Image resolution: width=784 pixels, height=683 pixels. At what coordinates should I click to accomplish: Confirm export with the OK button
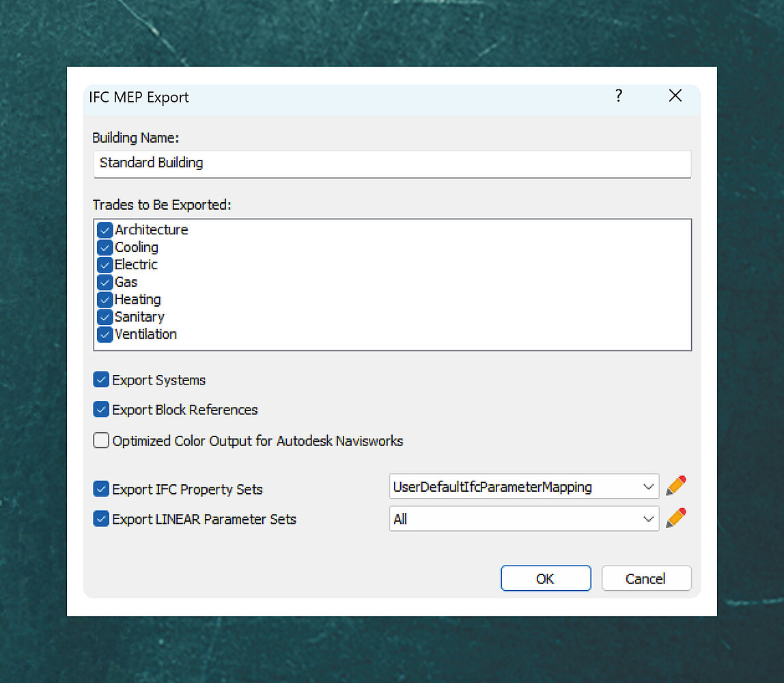click(545, 579)
